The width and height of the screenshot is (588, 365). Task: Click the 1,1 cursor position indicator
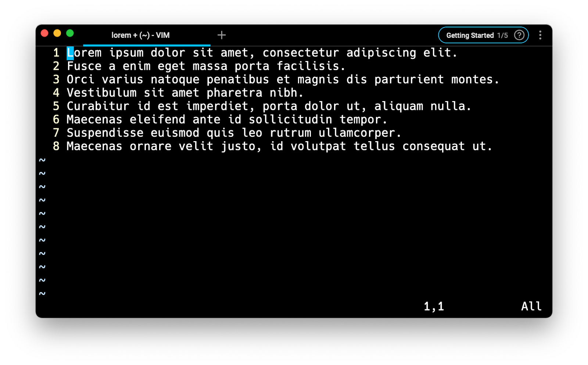tap(434, 307)
